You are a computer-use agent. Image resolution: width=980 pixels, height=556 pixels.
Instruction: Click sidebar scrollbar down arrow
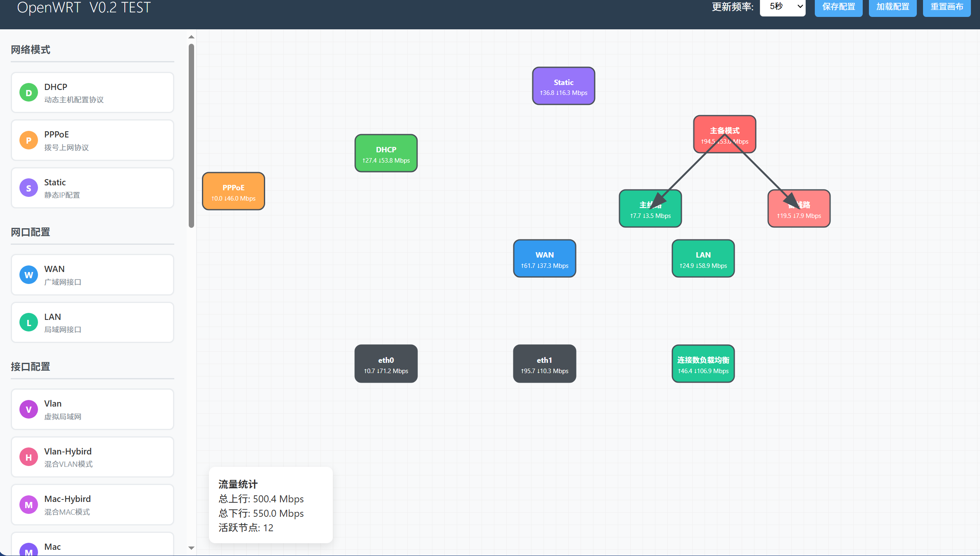pyautogui.click(x=191, y=548)
